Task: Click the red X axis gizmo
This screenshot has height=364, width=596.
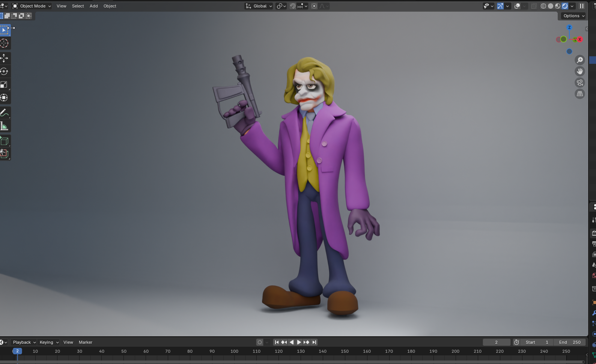Action: [x=580, y=39]
